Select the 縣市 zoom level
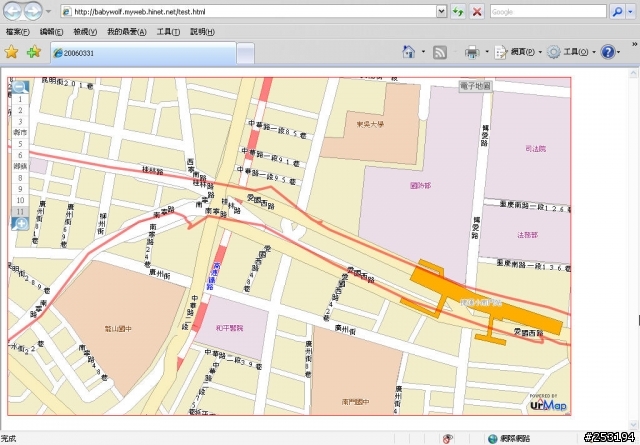The height and width of the screenshot is (445, 640). pyautogui.click(x=20, y=133)
